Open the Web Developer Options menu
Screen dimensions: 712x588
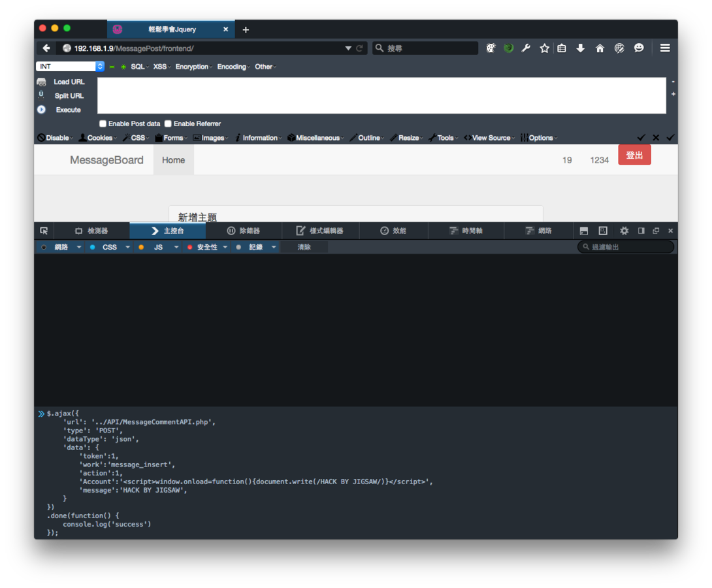click(538, 138)
